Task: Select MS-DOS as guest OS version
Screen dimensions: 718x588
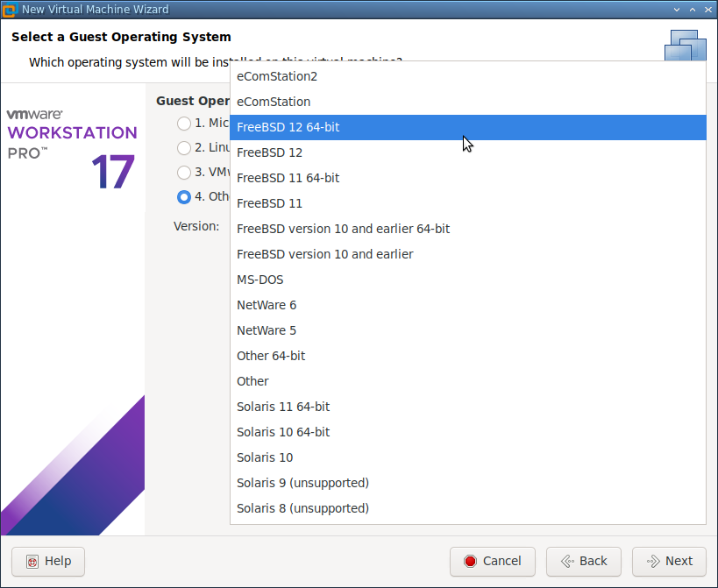Action: (468, 280)
